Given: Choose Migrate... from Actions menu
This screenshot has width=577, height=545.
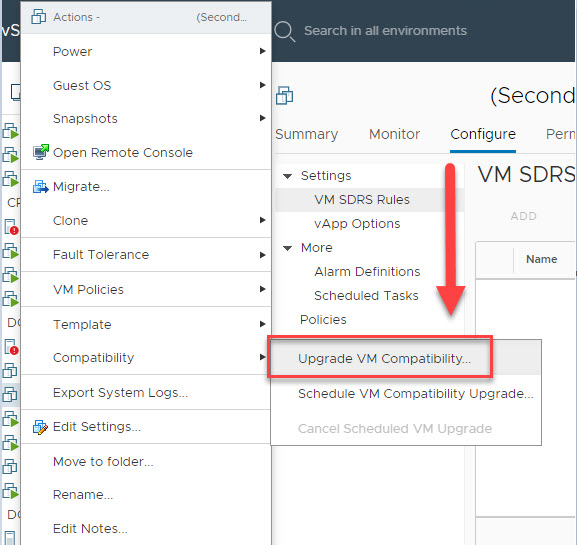Looking at the screenshot, I should click(x=146, y=187).
